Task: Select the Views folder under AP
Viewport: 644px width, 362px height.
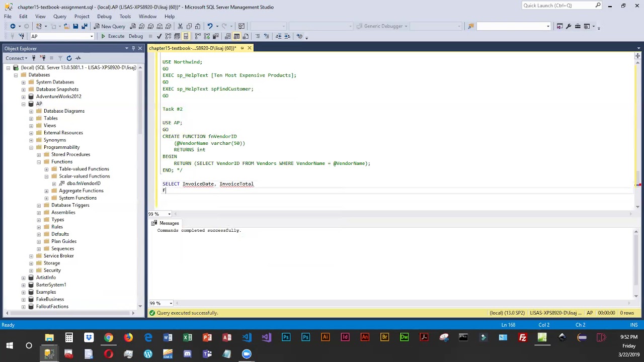Action: (50, 126)
